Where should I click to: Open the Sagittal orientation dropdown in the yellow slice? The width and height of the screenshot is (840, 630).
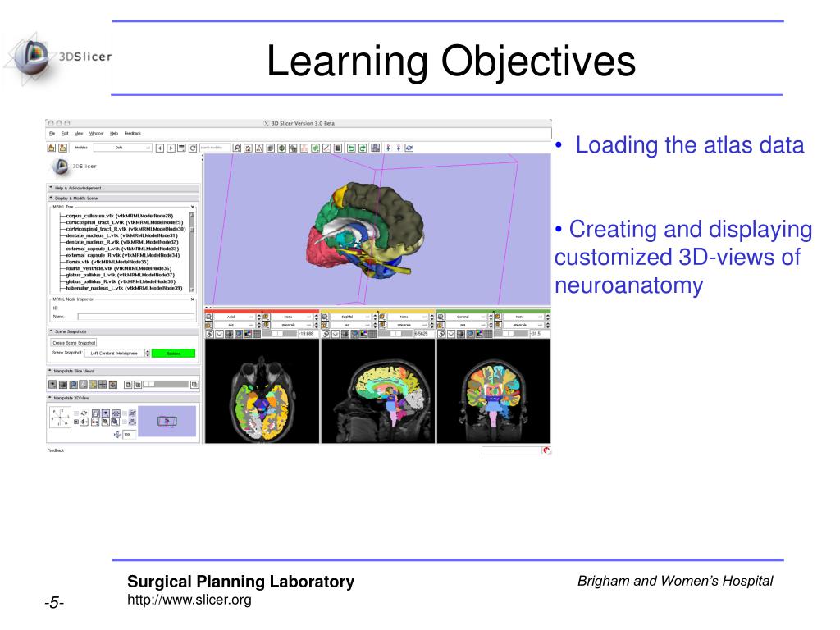350,317
